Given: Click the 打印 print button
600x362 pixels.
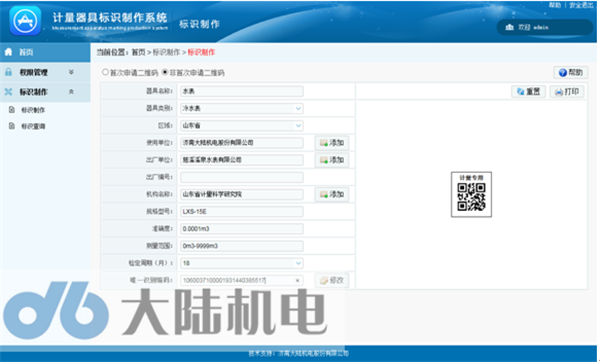Looking at the screenshot, I should coord(567,91).
